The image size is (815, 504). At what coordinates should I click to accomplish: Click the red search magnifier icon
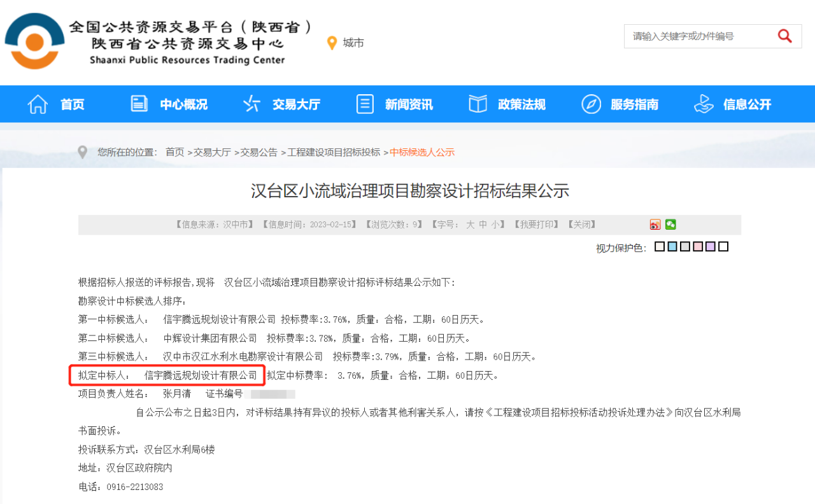click(785, 36)
